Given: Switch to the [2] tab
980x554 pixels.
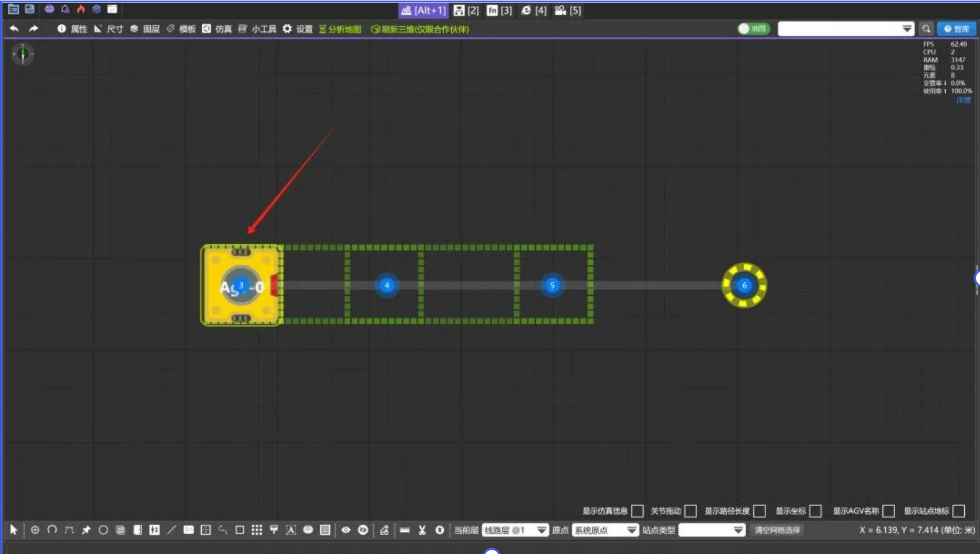Looking at the screenshot, I should [x=467, y=11].
